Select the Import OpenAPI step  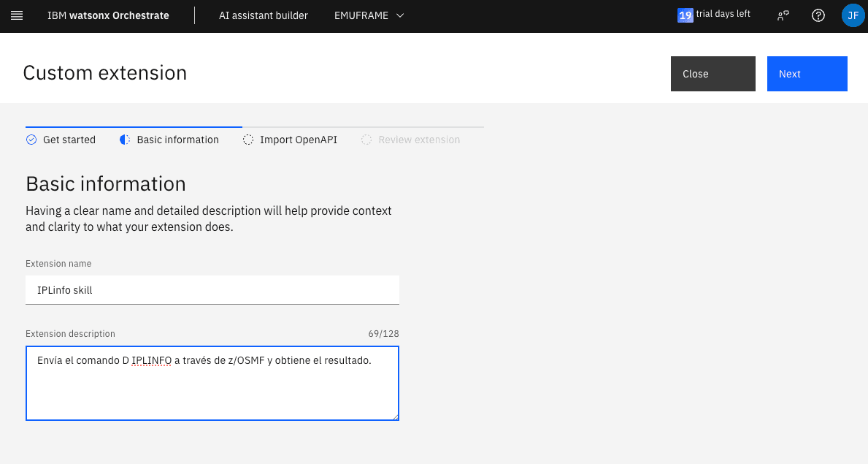[298, 140]
